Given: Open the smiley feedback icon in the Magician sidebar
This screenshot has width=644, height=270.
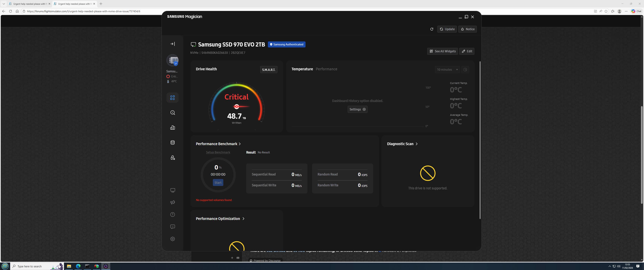Looking at the screenshot, I should pyautogui.click(x=172, y=227).
